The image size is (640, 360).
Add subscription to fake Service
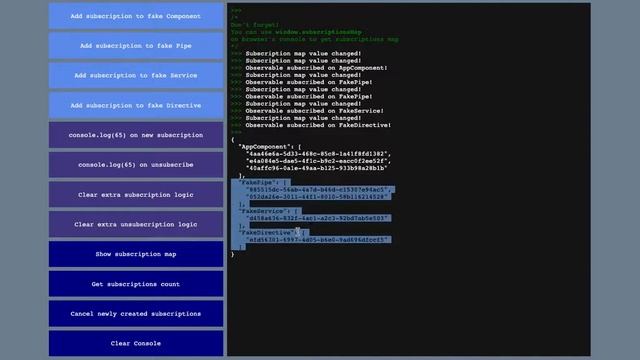point(136,76)
